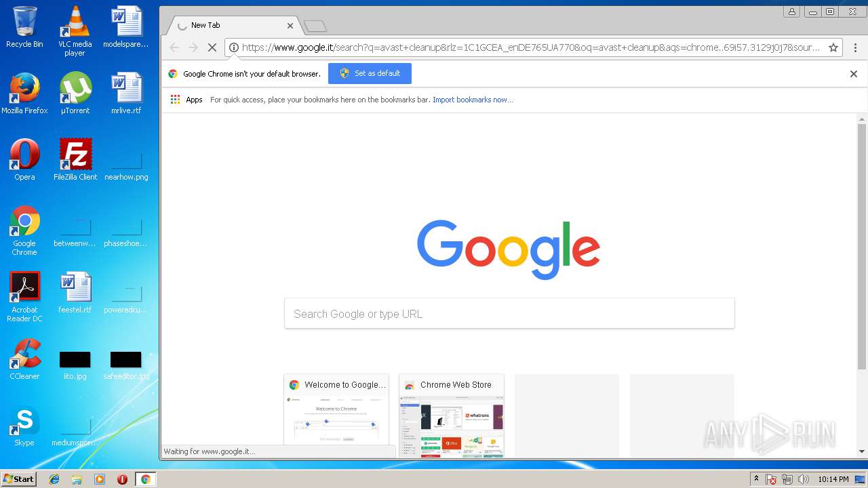The height and width of the screenshot is (488, 868).
Task: Select Chrome window taskbar button
Action: pyautogui.click(x=145, y=479)
